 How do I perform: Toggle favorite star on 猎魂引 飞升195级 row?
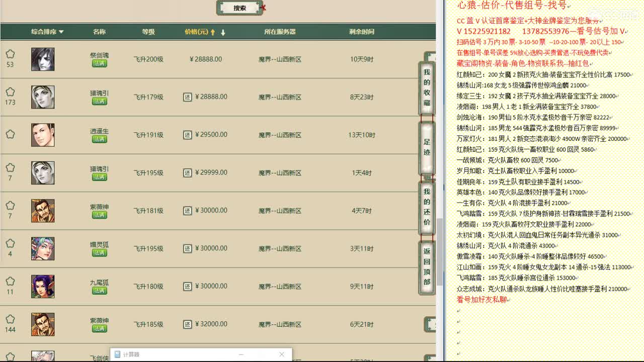point(10,167)
